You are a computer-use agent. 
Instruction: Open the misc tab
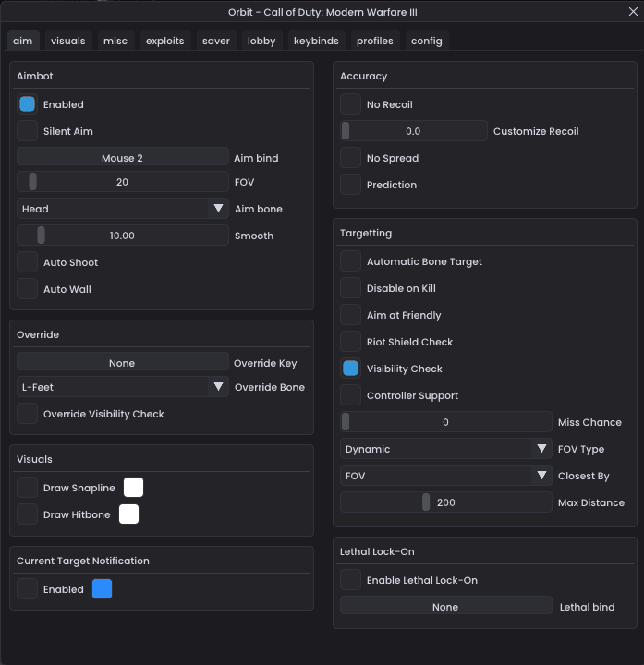click(x=115, y=41)
